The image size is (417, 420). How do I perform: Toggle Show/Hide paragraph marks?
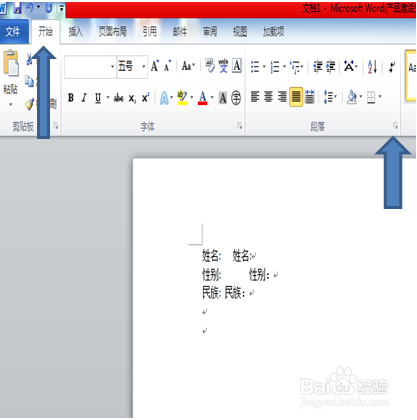[392, 67]
